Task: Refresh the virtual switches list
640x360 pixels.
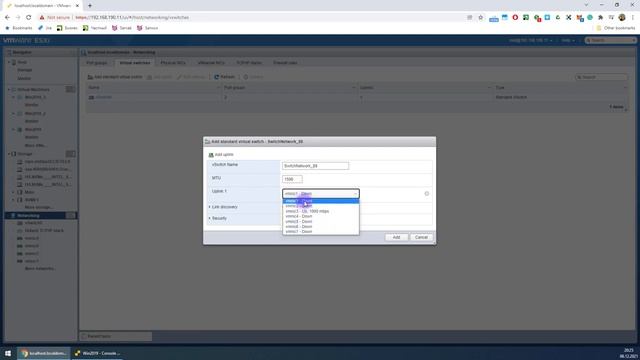Action: pos(224,77)
